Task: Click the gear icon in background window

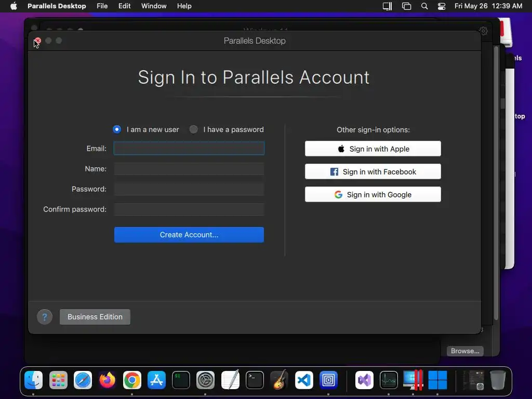Action: coord(483,31)
